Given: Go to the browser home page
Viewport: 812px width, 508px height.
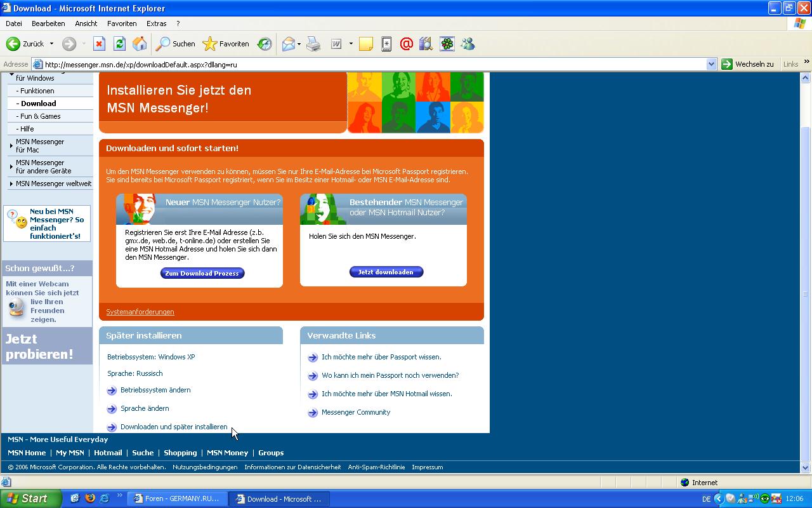Looking at the screenshot, I should [x=140, y=44].
